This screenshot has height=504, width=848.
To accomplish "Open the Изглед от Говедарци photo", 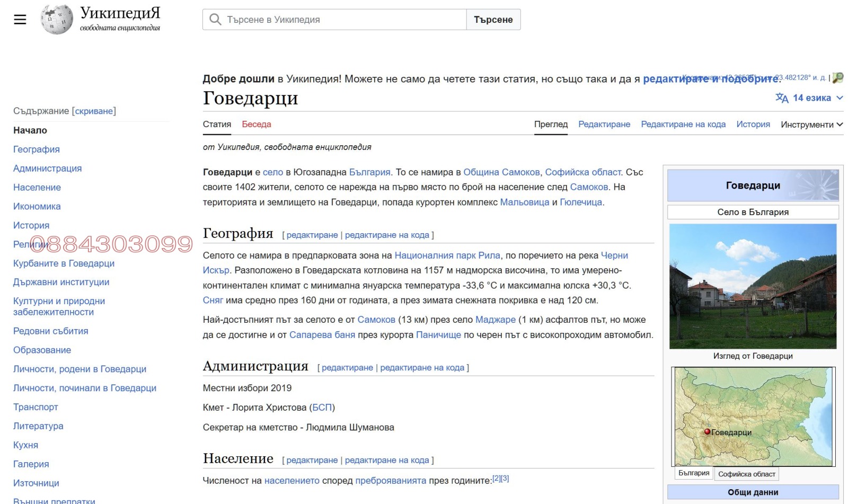I will 753,286.
